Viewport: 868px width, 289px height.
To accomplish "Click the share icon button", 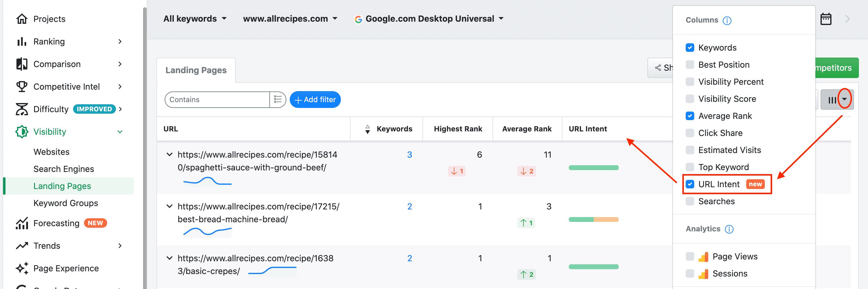I will [657, 68].
